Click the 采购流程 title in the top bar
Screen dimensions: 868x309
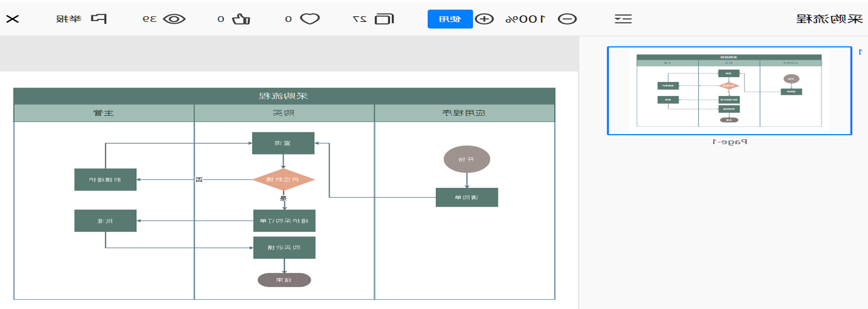[829, 19]
